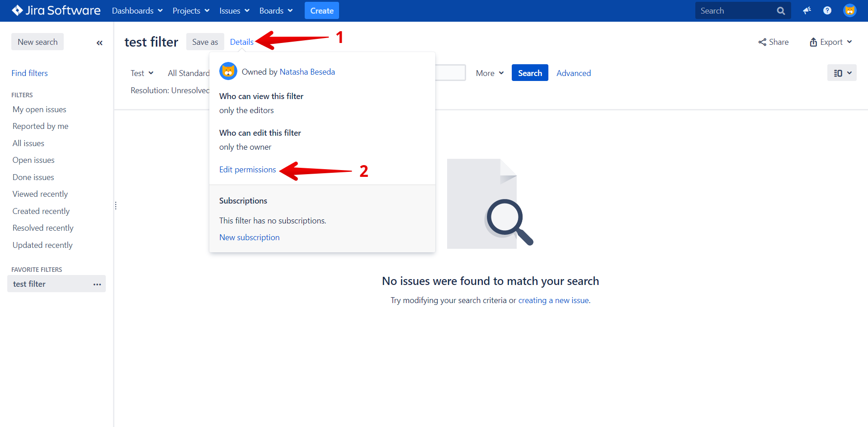Run the query with the Search button
This screenshot has width=868, height=427.
530,72
